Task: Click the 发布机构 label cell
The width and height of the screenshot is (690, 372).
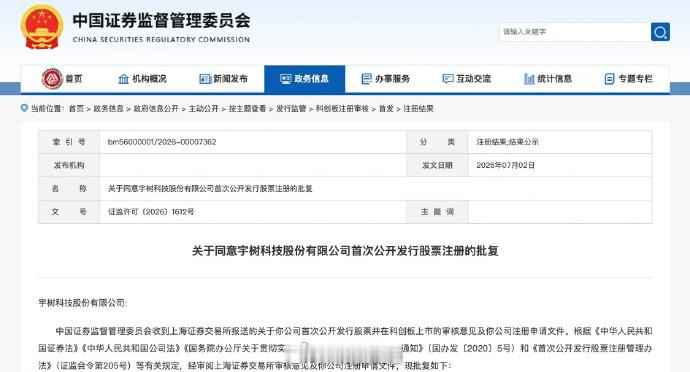Action: click(x=69, y=165)
